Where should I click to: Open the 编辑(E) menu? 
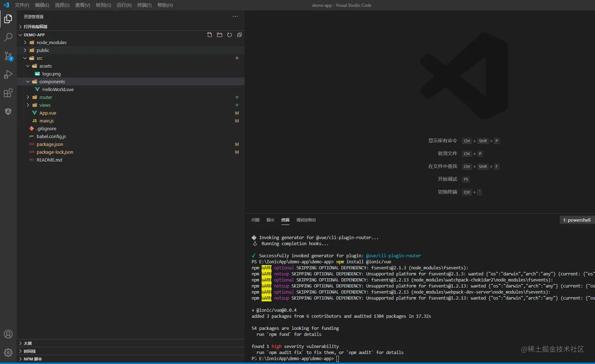(42, 5)
